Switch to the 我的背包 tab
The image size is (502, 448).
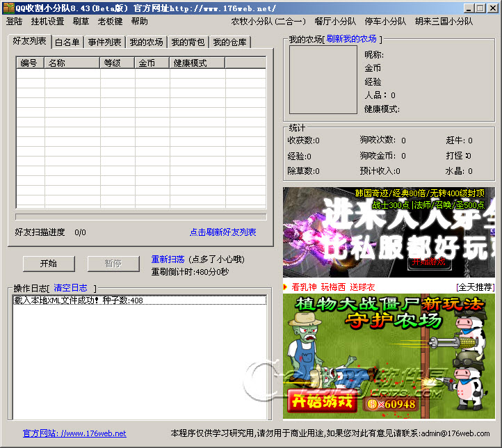pyautogui.click(x=188, y=42)
